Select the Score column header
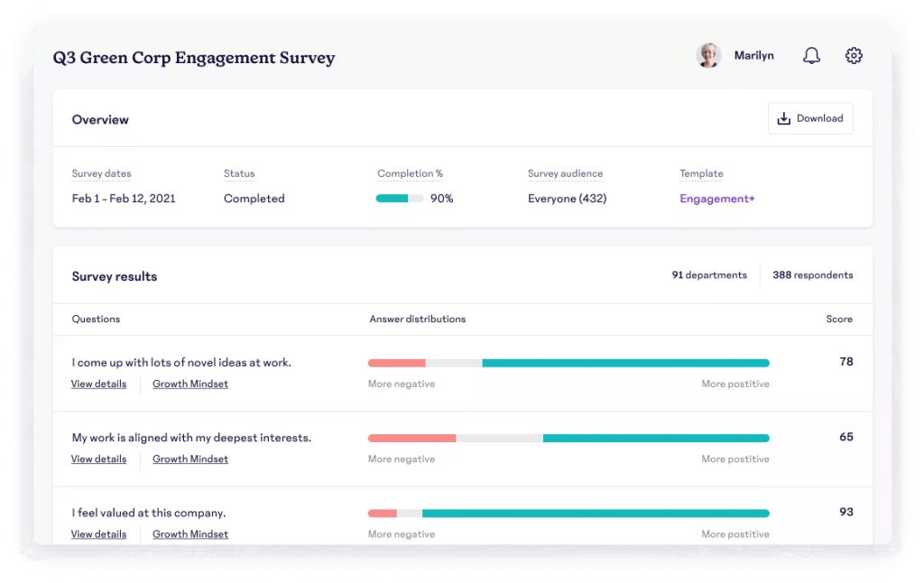Image resolution: width=924 pixels, height=583 pixels. tap(839, 319)
